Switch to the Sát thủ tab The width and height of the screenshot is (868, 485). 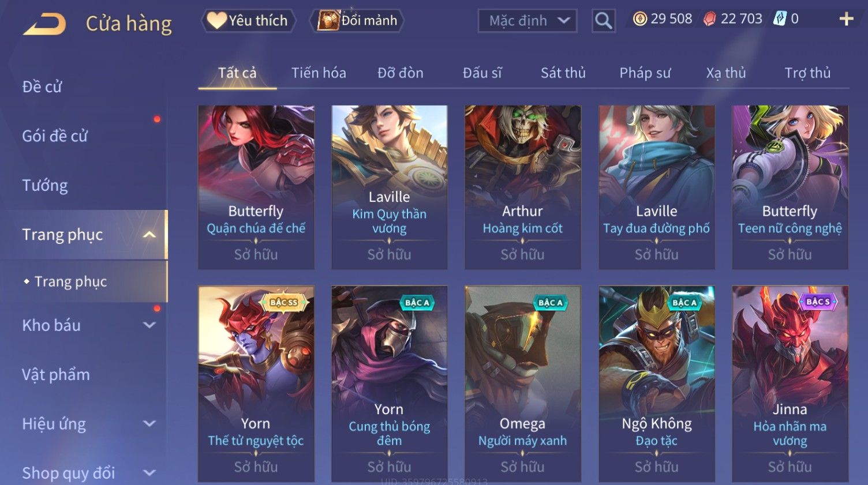coord(563,73)
